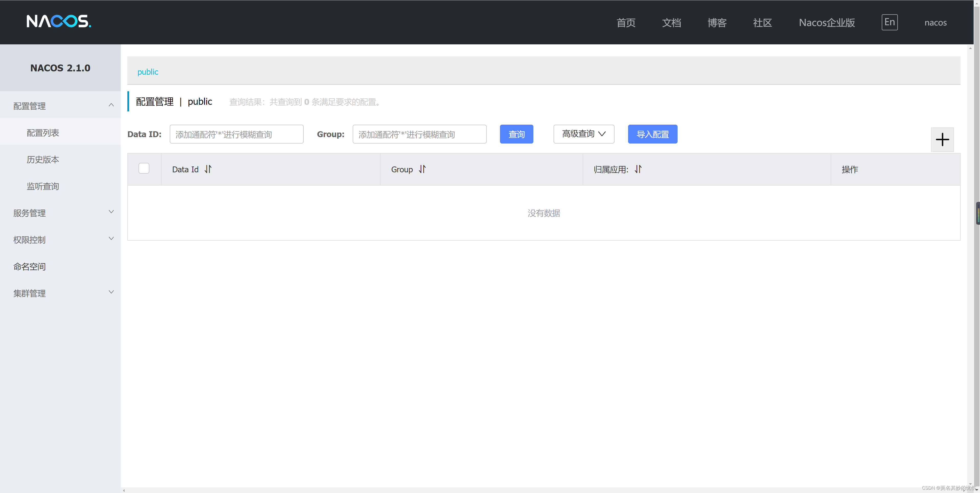Go to 命名空间 page

click(30, 266)
